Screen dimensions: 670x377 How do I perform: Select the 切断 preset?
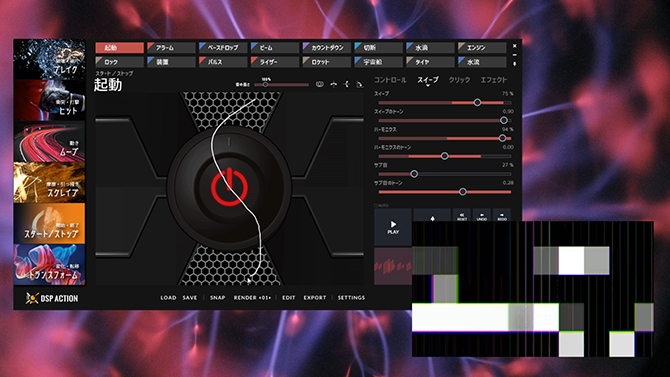coord(378,47)
